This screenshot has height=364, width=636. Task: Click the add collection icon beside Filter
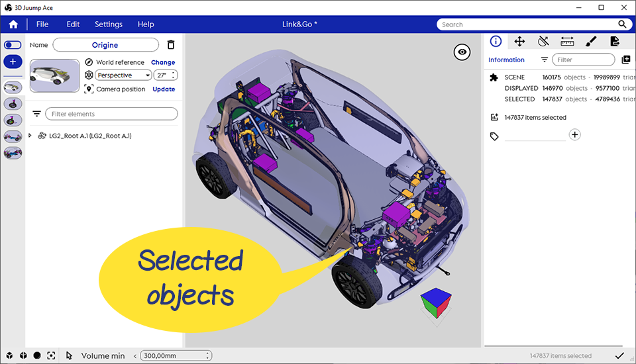tap(626, 60)
